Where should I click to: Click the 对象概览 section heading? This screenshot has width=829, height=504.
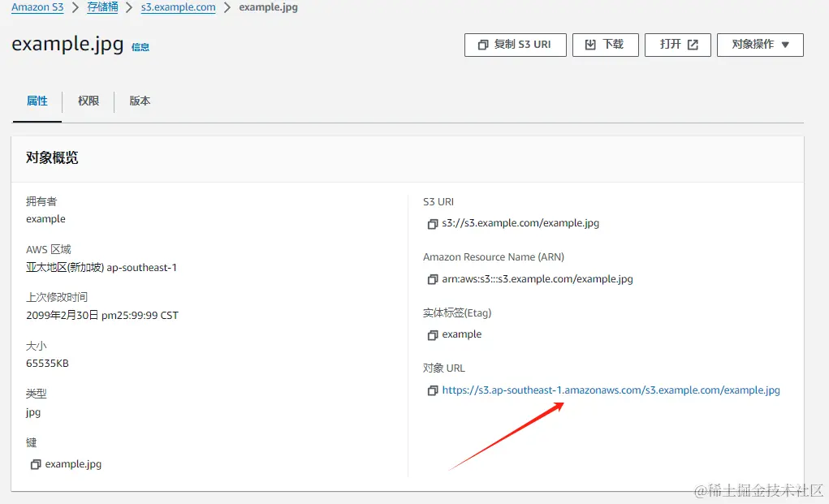(52, 158)
